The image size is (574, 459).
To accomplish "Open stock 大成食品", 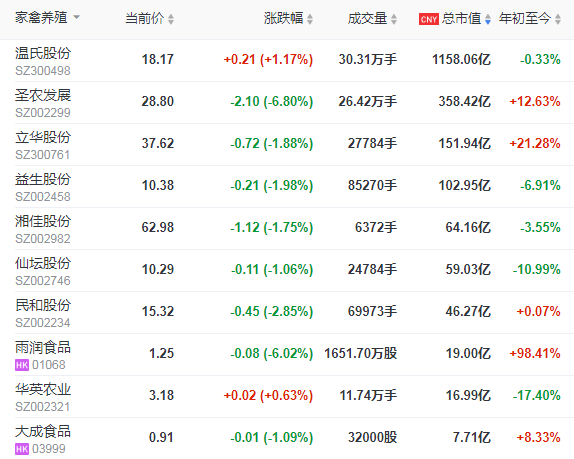I will pyautogui.click(x=43, y=431).
